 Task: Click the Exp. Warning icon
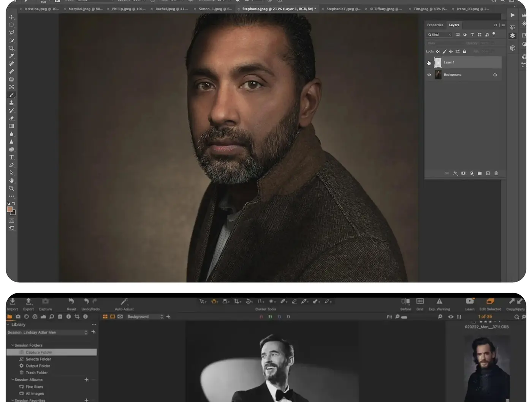439,304
